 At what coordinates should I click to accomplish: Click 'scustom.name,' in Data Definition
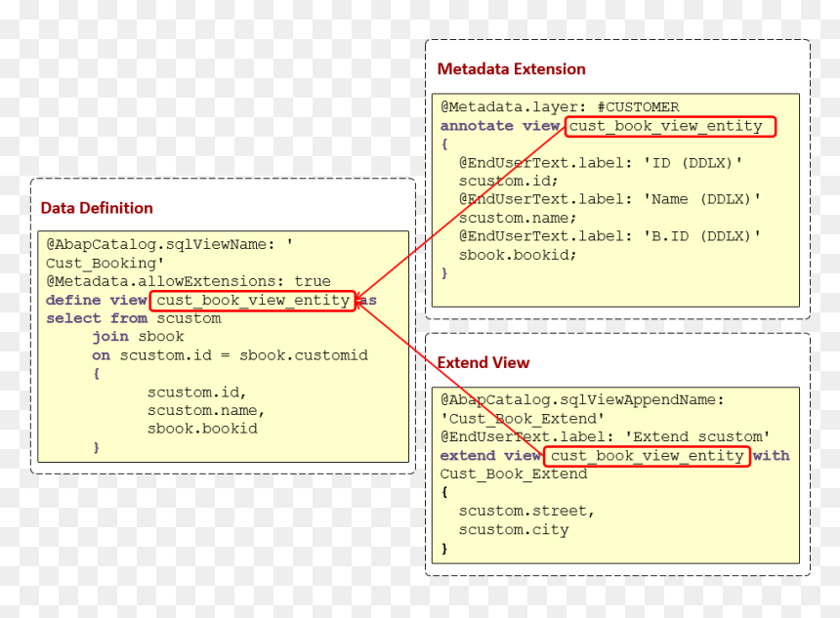coord(206,411)
